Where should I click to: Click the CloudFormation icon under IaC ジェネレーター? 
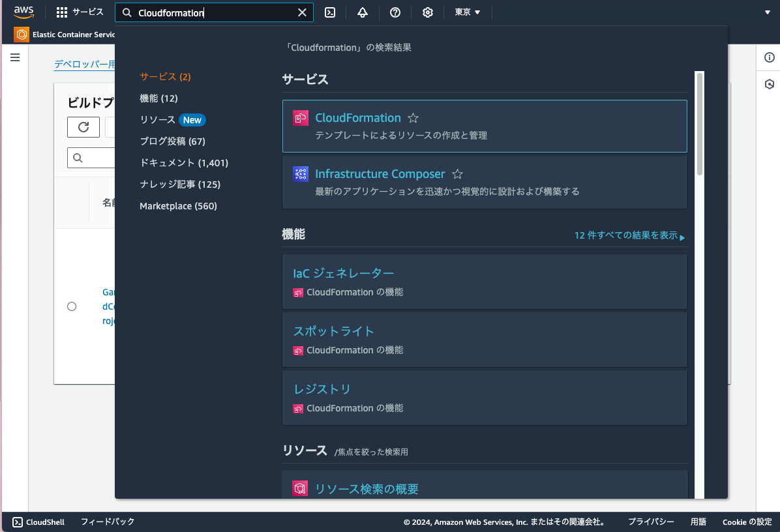[298, 293]
